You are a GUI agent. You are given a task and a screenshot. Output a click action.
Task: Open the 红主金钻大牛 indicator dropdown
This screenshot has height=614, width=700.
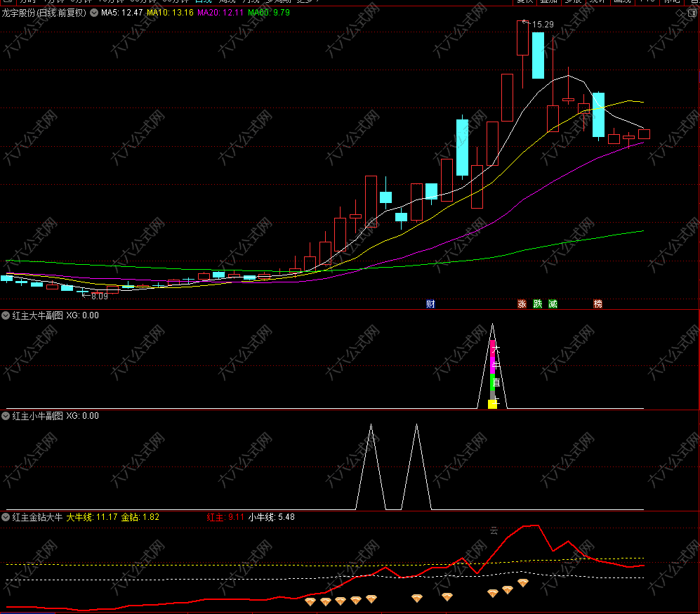[x=6, y=517]
